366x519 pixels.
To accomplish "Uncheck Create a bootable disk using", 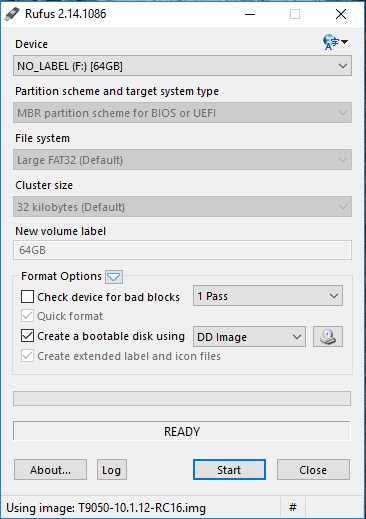I will [27, 336].
